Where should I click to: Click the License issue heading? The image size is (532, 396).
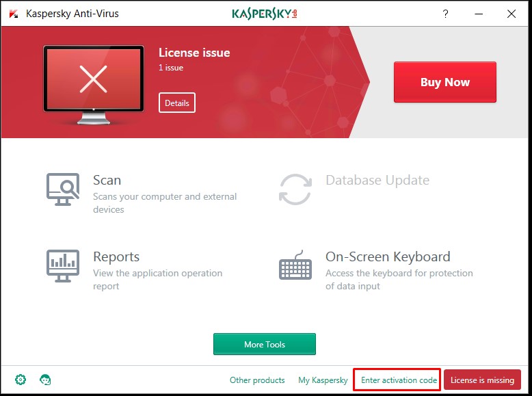tap(194, 53)
